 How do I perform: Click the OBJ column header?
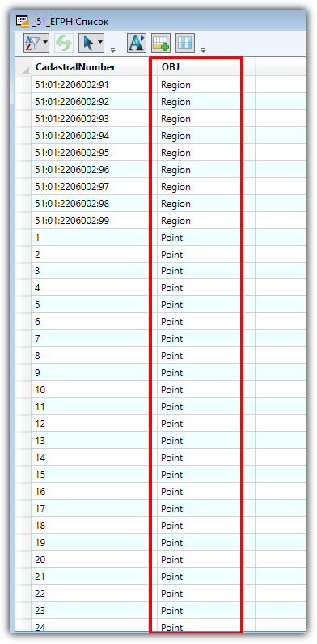click(198, 66)
